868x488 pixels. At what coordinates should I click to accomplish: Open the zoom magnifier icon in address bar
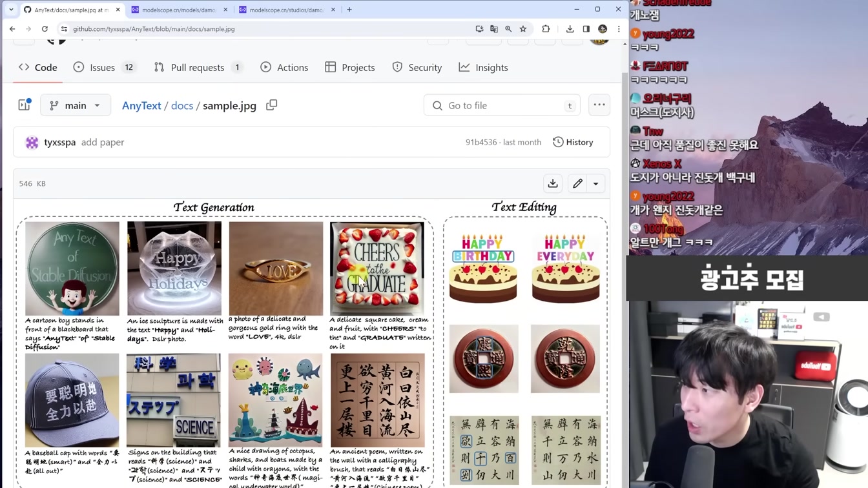click(508, 29)
